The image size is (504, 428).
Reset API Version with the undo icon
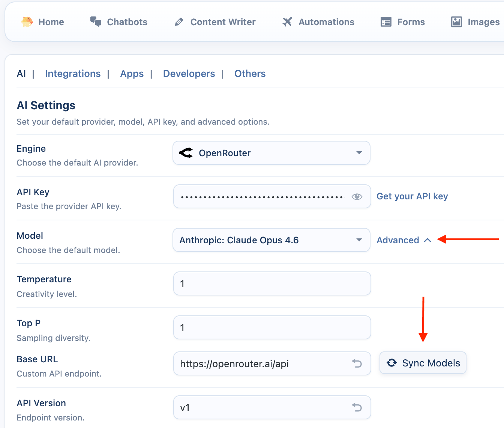(357, 407)
